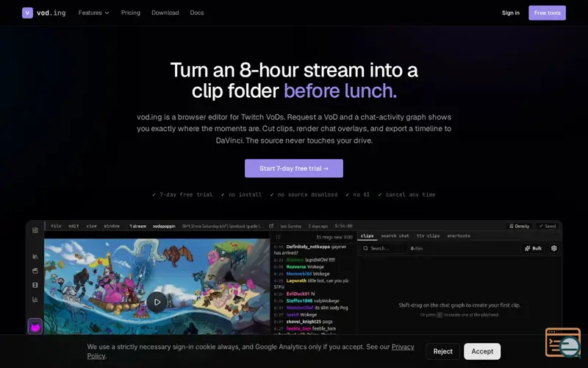The image size is (588, 368).
Task: Click the '1 stream' label
Action: (137, 226)
